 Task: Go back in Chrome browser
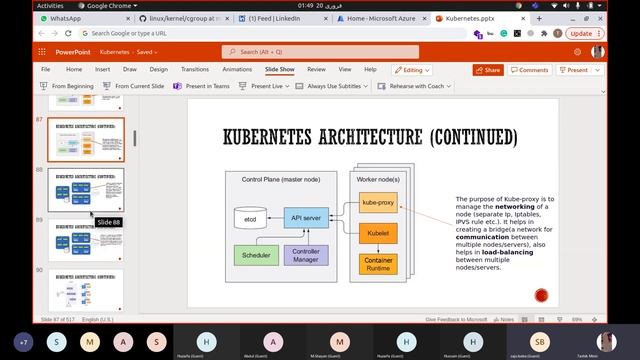(x=41, y=33)
